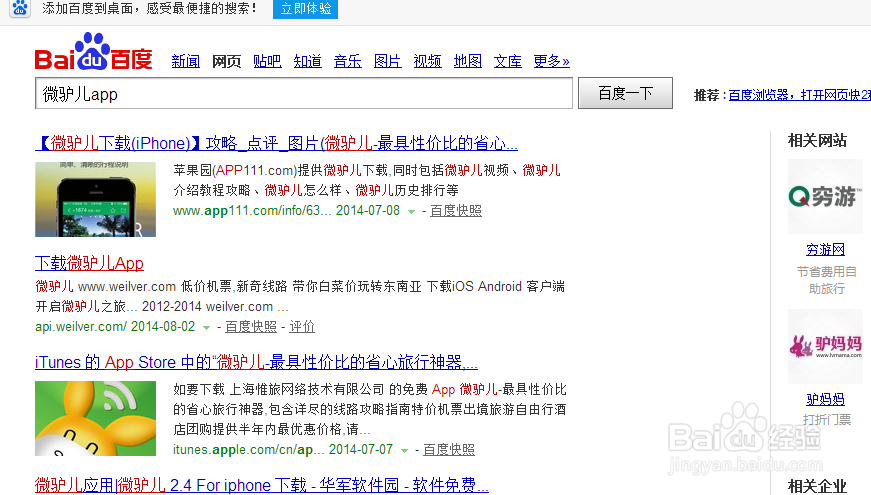Expand the 更多» menu link
The width and height of the screenshot is (871, 495).
[552, 61]
